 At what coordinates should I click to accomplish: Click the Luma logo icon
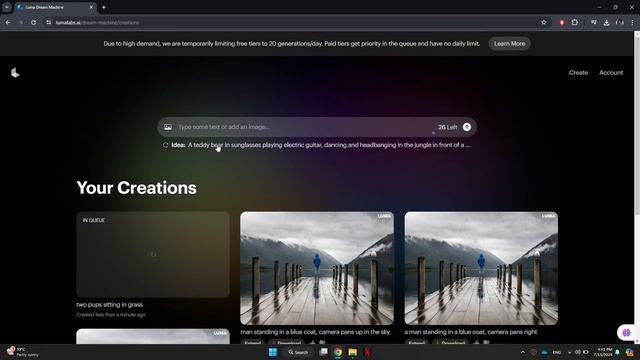[x=16, y=73]
